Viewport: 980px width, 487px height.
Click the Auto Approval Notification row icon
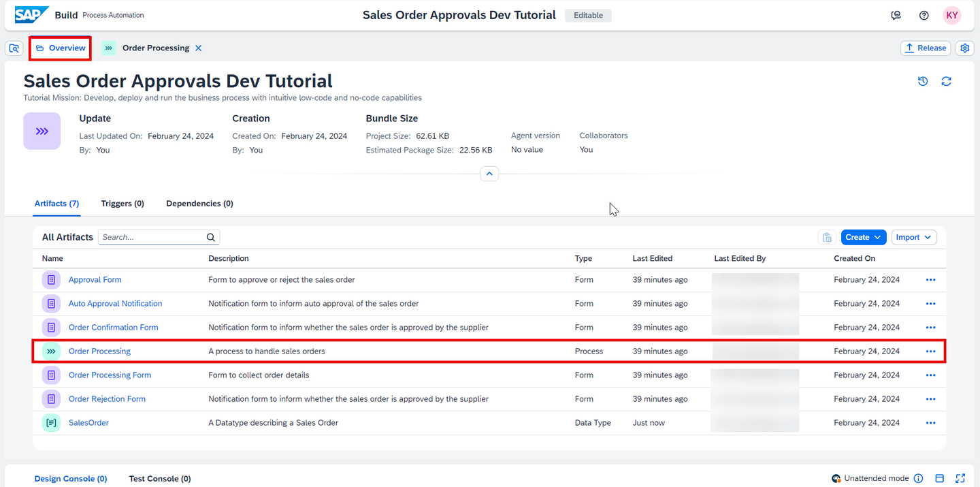51,304
